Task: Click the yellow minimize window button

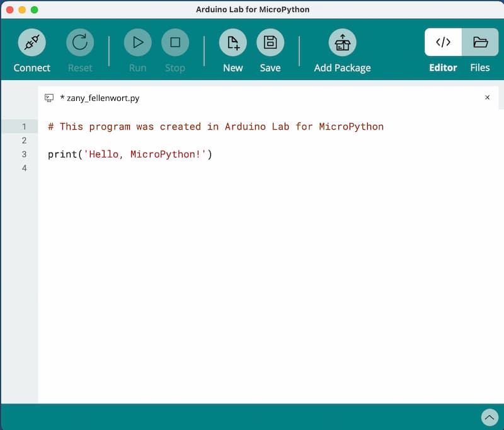Action: click(22, 10)
